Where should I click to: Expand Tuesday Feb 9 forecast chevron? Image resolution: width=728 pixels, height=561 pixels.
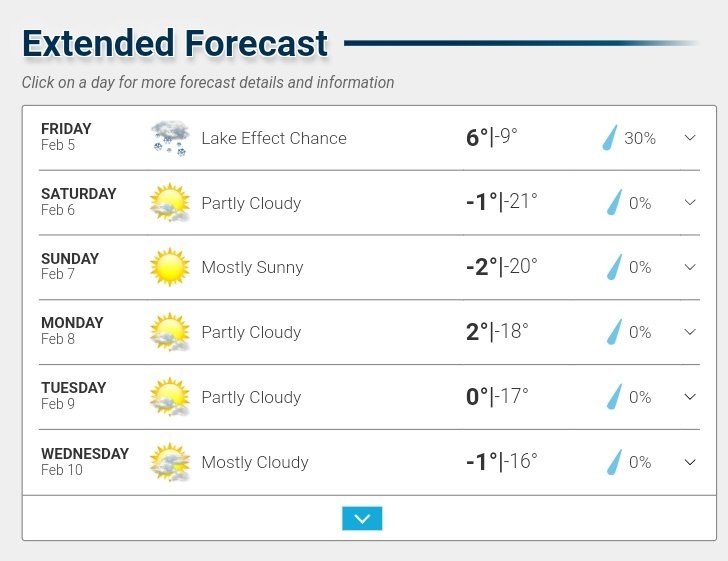point(690,397)
